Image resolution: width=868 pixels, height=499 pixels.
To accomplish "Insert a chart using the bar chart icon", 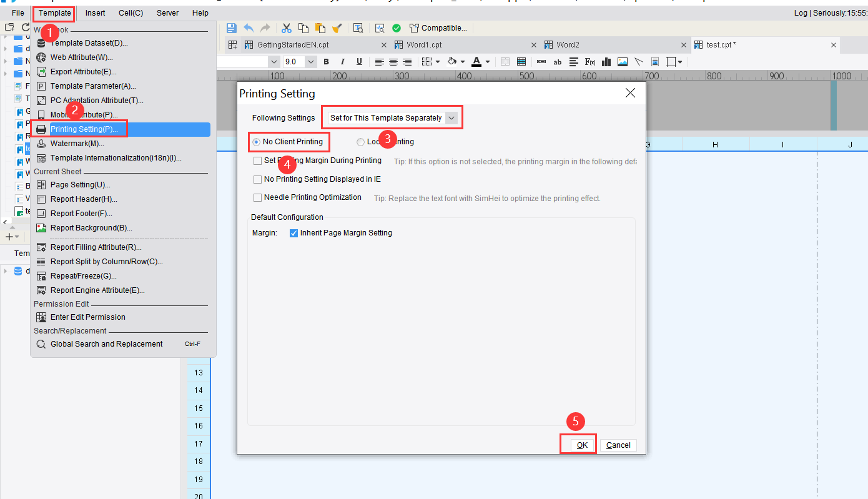I will tap(606, 61).
